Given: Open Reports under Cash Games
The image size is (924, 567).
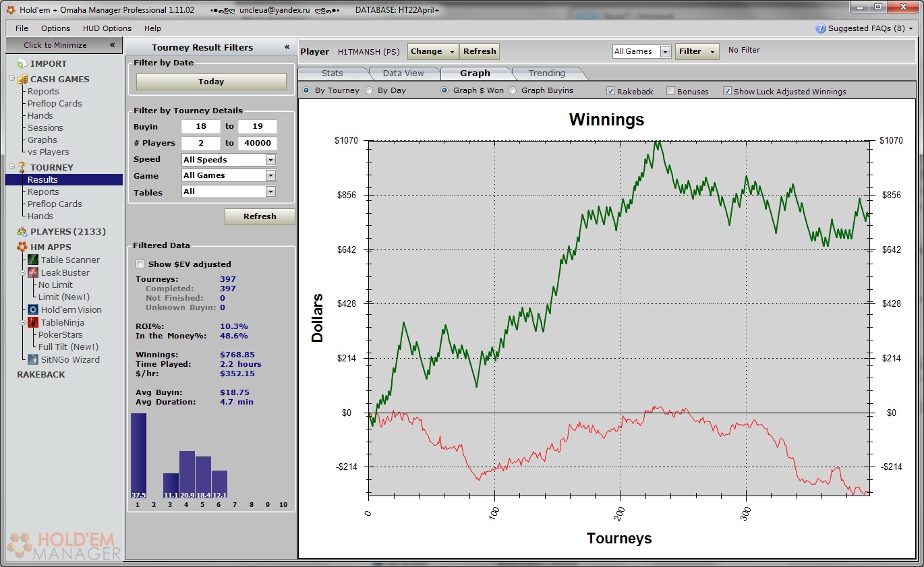Looking at the screenshot, I should click(43, 91).
